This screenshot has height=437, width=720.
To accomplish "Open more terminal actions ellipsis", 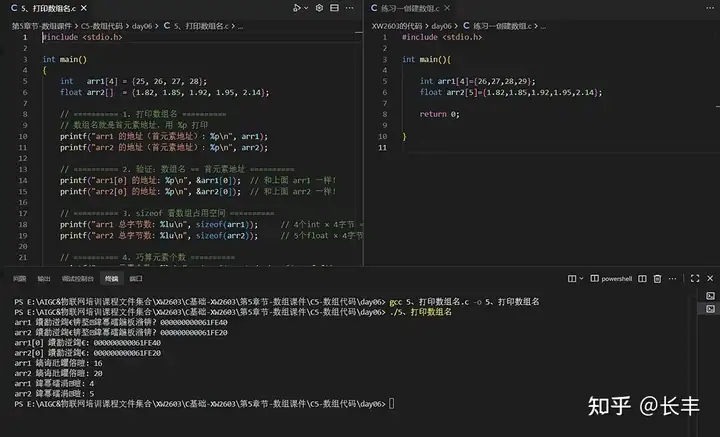I will click(x=672, y=279).
